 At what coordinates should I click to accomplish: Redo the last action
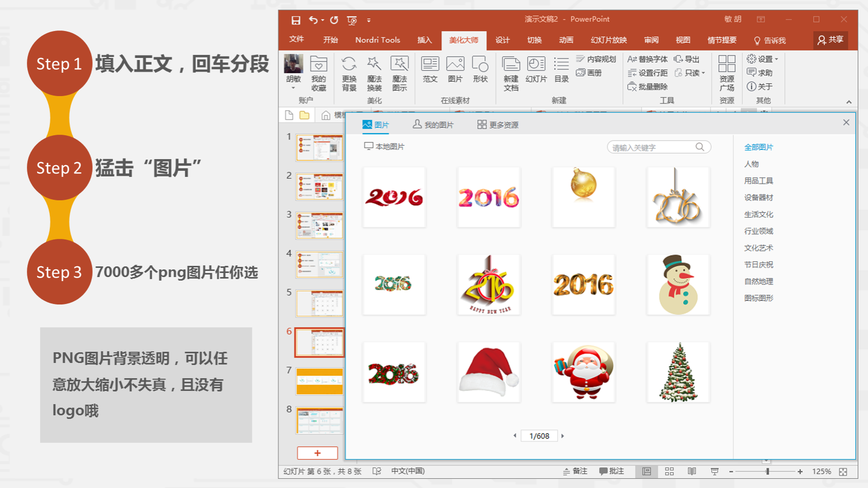pos(334,20)
